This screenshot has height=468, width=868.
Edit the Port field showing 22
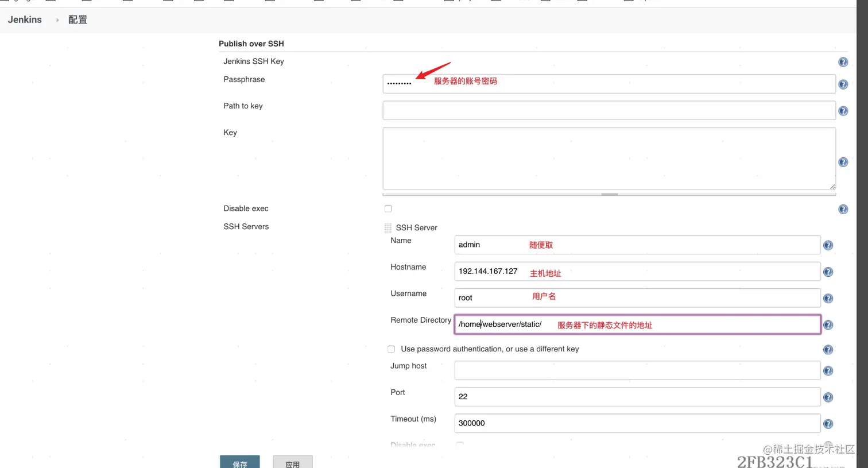(637, 396)
